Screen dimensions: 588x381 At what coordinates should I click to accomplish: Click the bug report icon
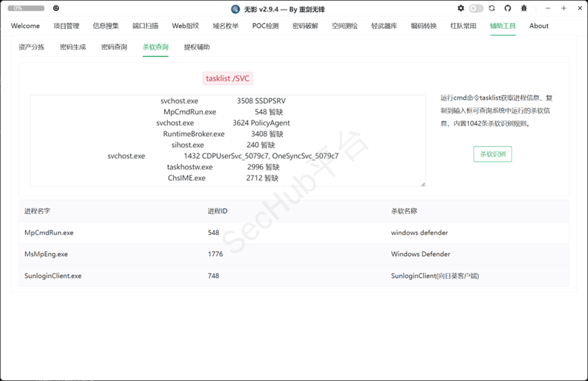pos(523,8)
